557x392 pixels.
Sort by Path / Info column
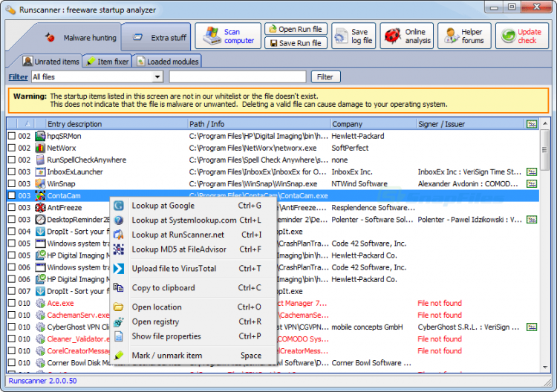pyautogui.click(x=259, y=123)
